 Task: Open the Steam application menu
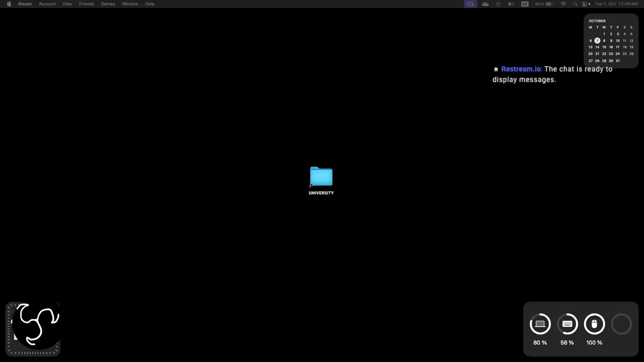click(x=25, y=4)
